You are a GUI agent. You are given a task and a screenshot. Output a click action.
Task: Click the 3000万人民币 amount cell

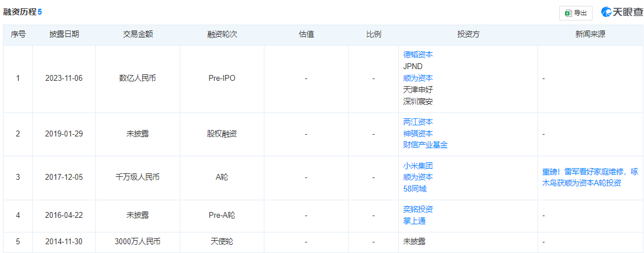tap(138, 241)
